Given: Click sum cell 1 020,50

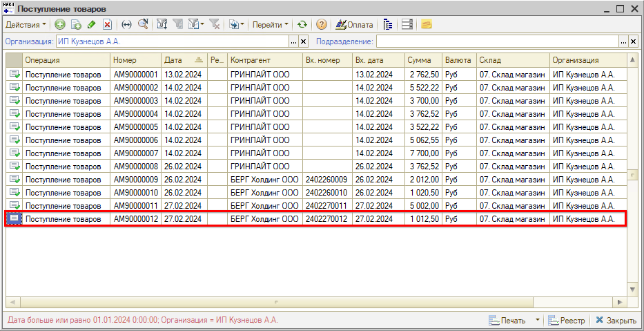Looking at the screenshot, I should click(x=425, y=193).
